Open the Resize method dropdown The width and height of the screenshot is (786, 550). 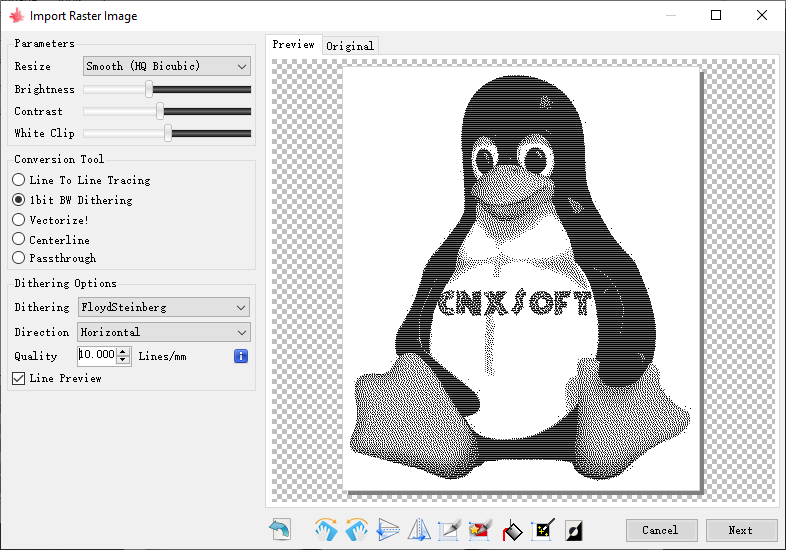tap(166, 66)
